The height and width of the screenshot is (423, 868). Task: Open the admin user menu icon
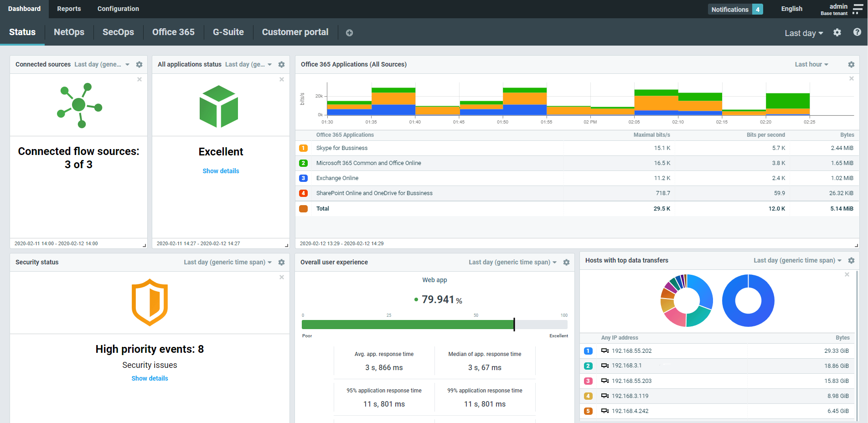[x=858, y=10]
